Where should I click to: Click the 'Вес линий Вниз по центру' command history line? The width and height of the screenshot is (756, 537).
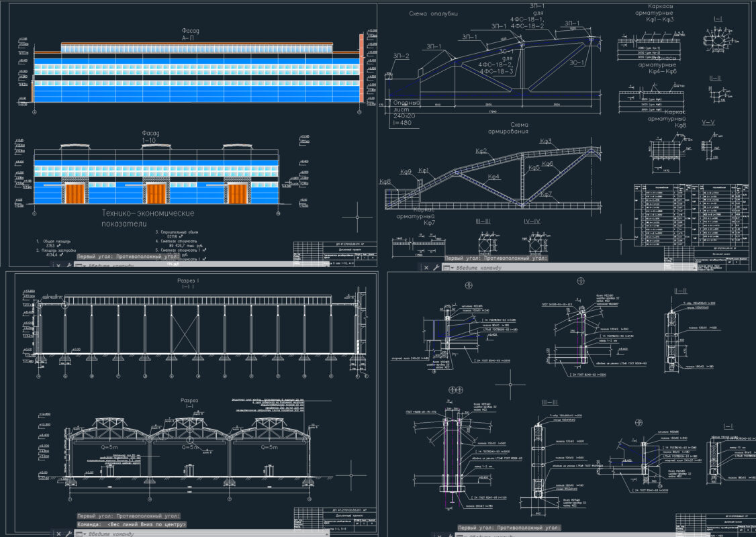pos(132,524)
